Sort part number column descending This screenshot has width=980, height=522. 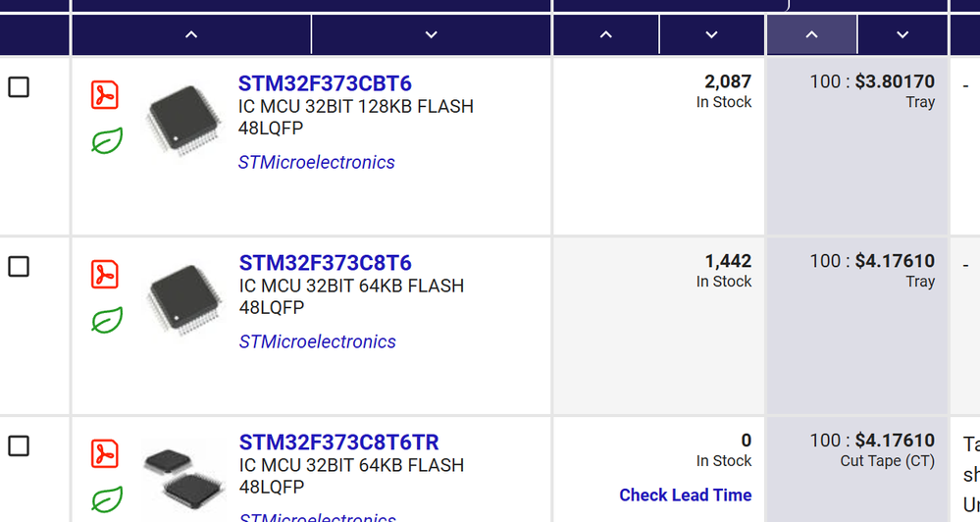pyautogui.click(x=431, y=34)
